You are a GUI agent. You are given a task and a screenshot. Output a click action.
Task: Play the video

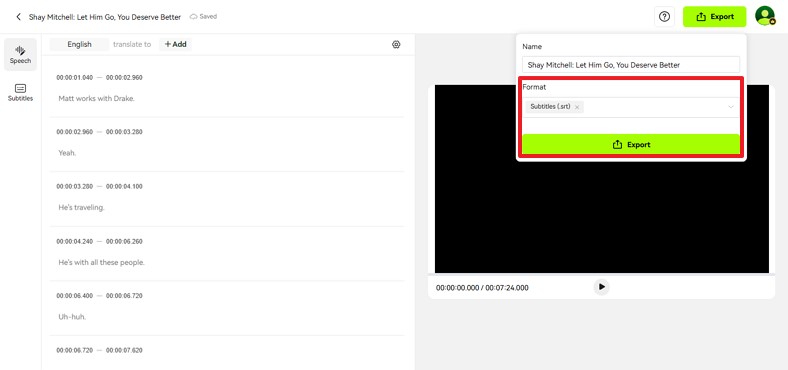tap(602, 287)
